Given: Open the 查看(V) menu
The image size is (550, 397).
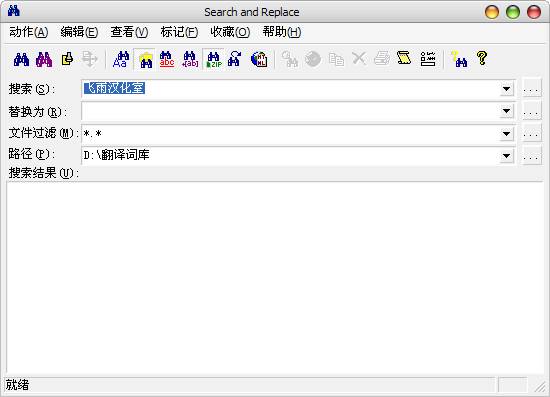Looking at the screenshot, I should (x=129, y=32).
